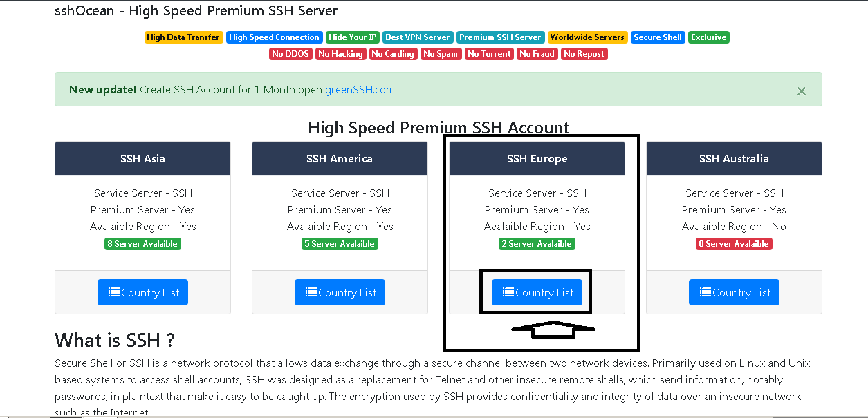Click the Secure Shell badge
The width and height of the screenshot is (868, 418).
[658, 37]
